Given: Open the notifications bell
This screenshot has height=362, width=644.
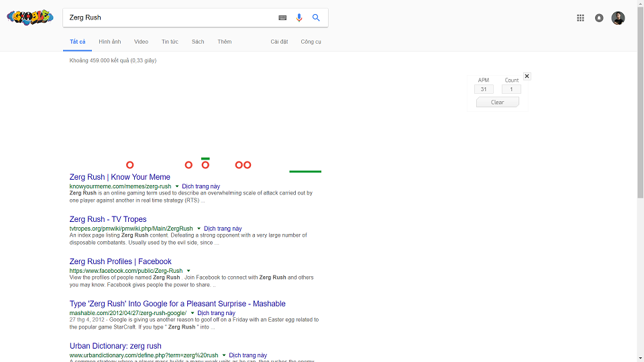Looking at the screenshot, I should (599, 17).
